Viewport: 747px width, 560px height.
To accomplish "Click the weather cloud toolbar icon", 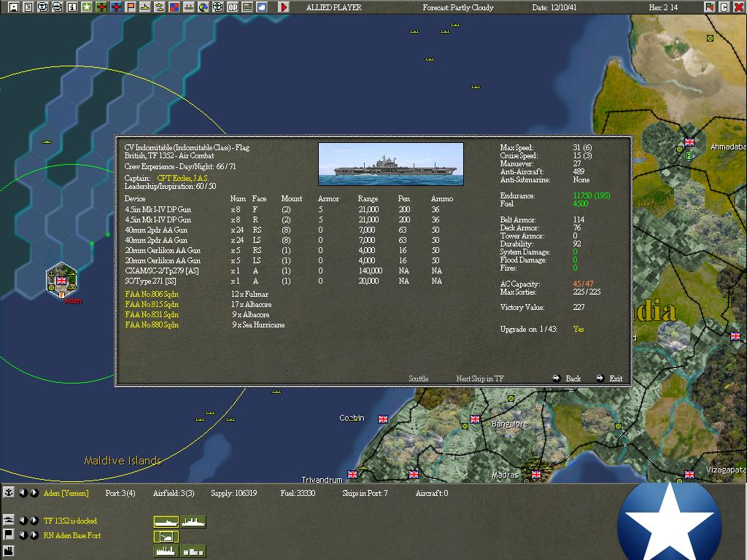I will (262, 7).
